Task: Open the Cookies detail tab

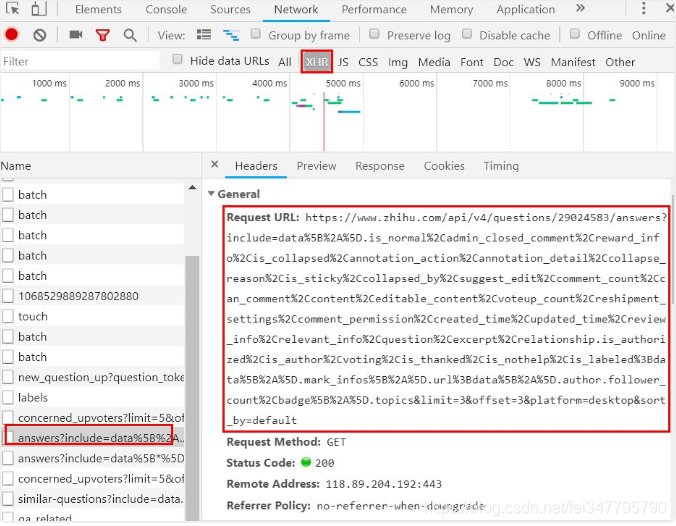Action: coord(444,166)
